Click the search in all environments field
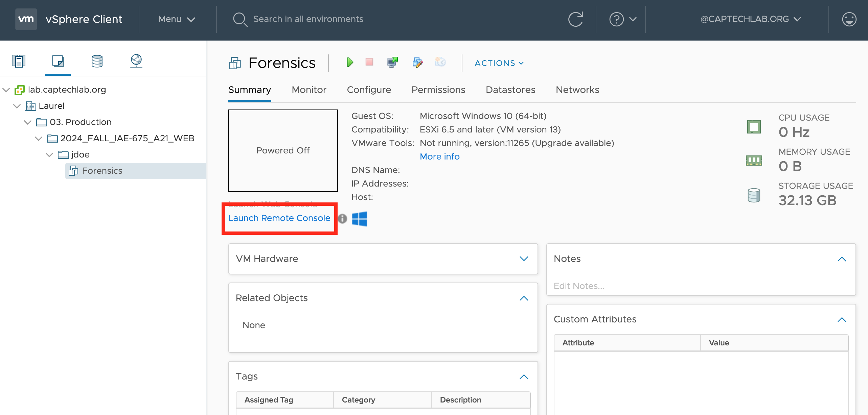868x415 pixels. tap(308, 19)
